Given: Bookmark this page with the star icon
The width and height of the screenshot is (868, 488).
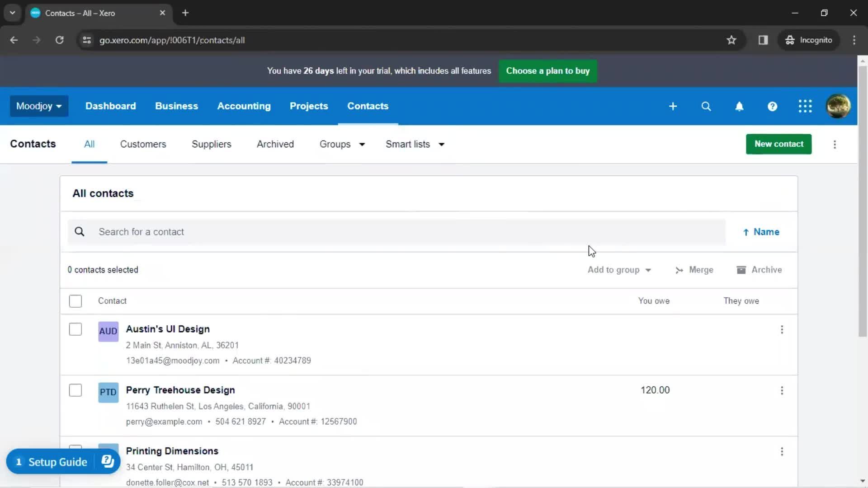Looking at the screenshot, I should [731, 40].
